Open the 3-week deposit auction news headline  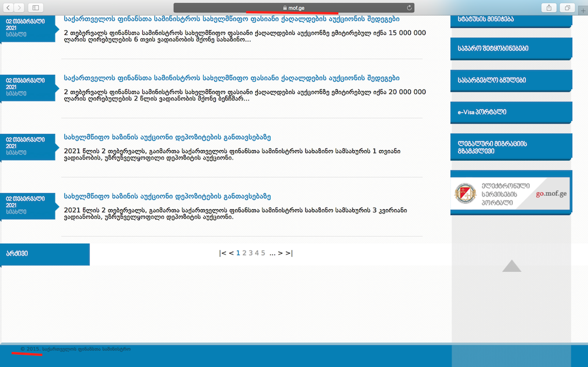click(168, 197)
